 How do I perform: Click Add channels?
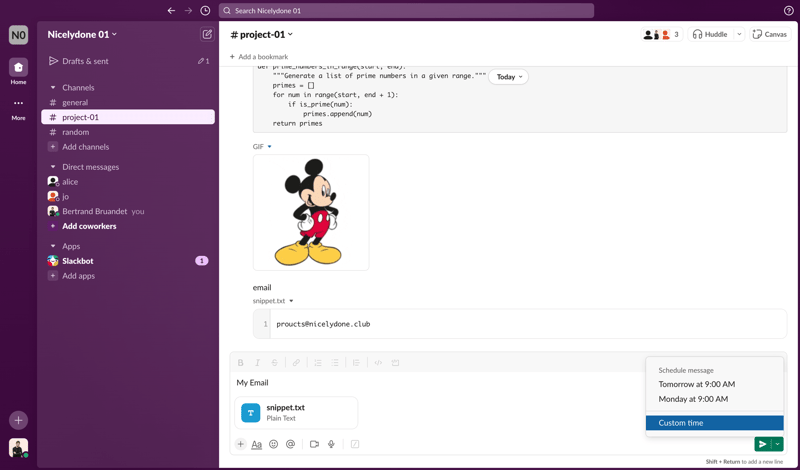pyautogui.click(x=128, y=147)
